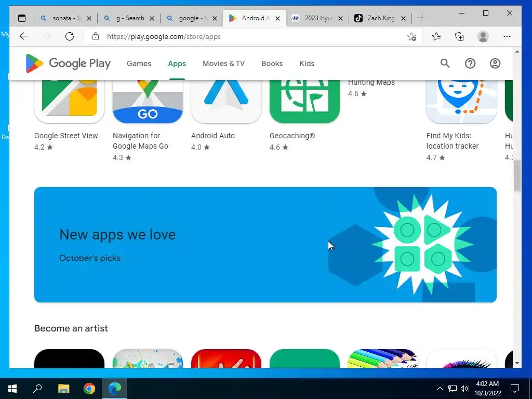
Task: Go to the Movies & TV section
Action: 223,63
